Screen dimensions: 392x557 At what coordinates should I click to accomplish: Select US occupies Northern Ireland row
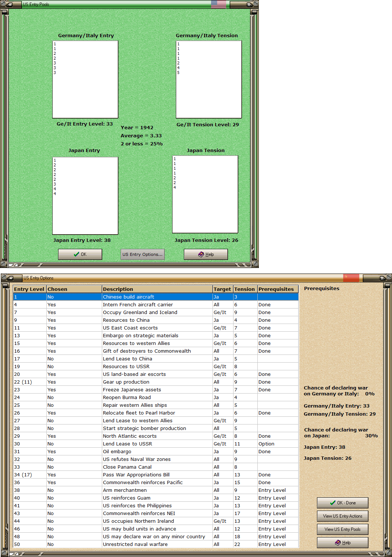tap(156, 521)
